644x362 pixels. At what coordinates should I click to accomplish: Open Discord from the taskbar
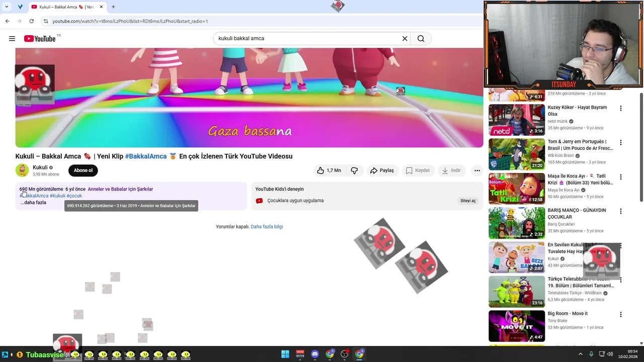point(315,354)
